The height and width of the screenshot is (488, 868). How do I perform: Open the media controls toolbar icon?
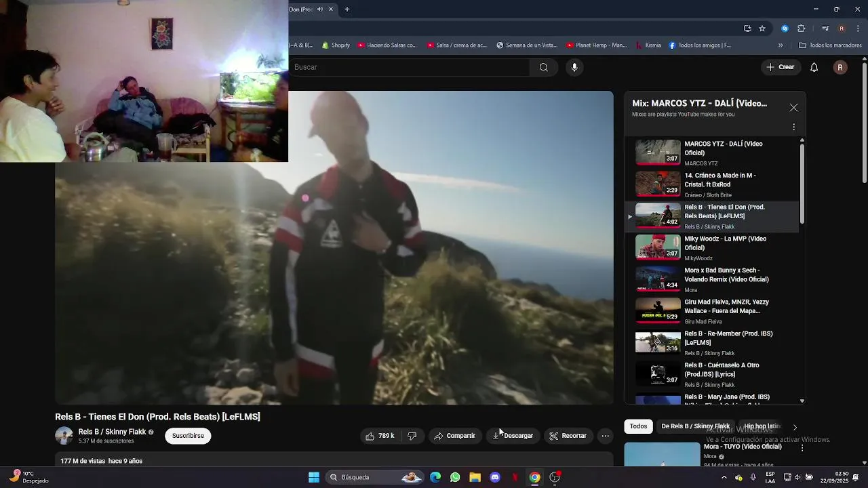tap(825, 28)
